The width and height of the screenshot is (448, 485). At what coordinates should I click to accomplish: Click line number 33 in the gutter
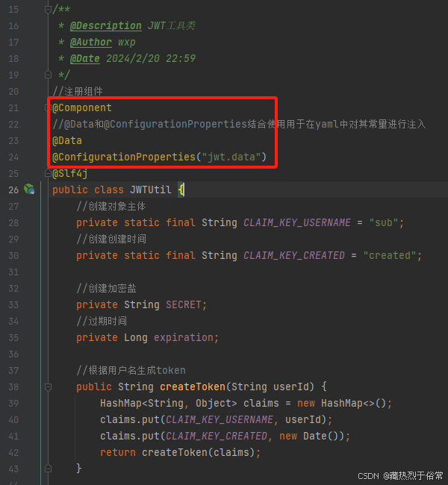click(13, 304)
